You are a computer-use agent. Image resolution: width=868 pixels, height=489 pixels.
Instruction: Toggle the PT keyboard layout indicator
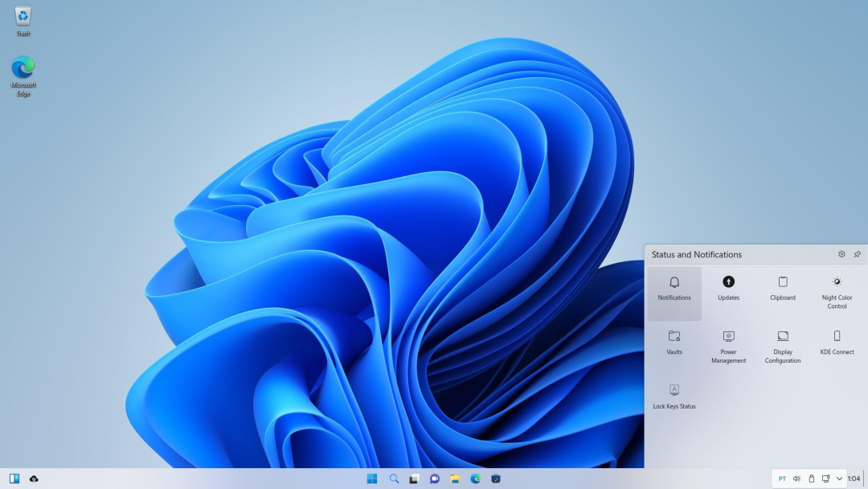point(780,478)
